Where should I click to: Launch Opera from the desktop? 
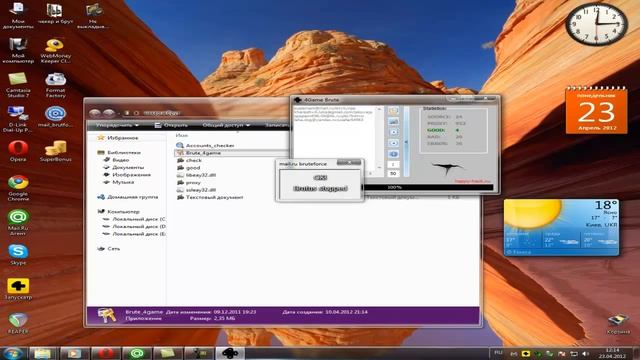pos(18,151)
